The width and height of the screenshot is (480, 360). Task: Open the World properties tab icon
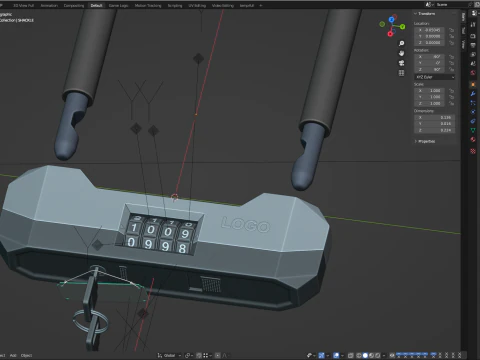point(473,73)
